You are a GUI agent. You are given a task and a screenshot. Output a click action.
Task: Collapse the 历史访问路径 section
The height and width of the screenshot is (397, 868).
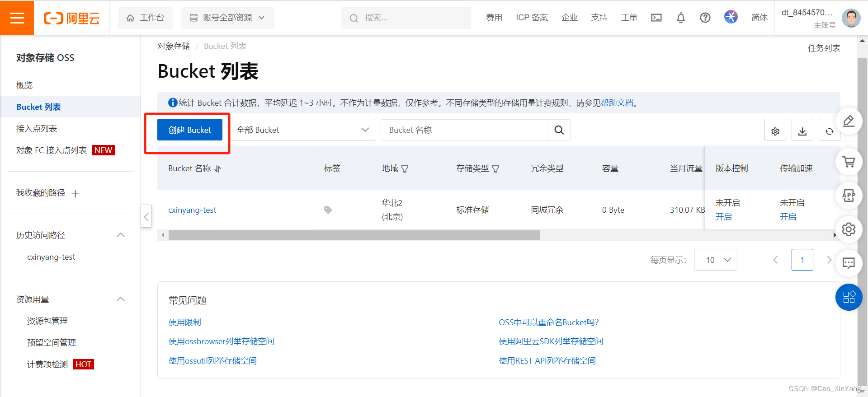coord(121,235)
